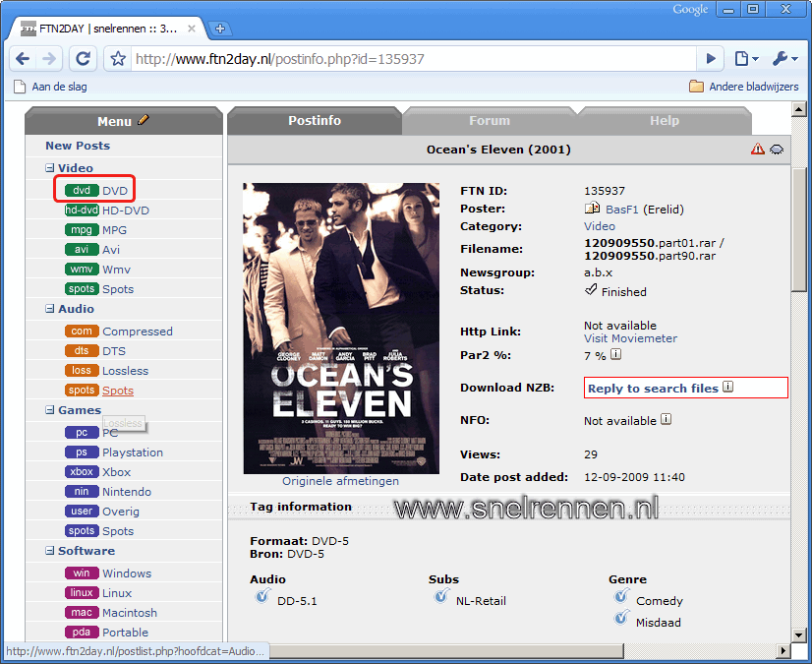Click the blue ps games badge
Viewport: 812px width, 664px height.
(x=82, y=452)
